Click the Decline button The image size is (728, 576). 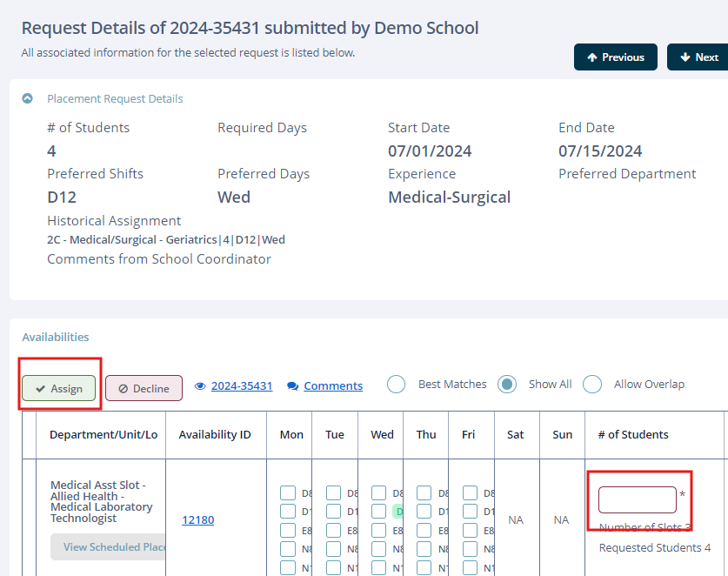[x=144, y=389]
